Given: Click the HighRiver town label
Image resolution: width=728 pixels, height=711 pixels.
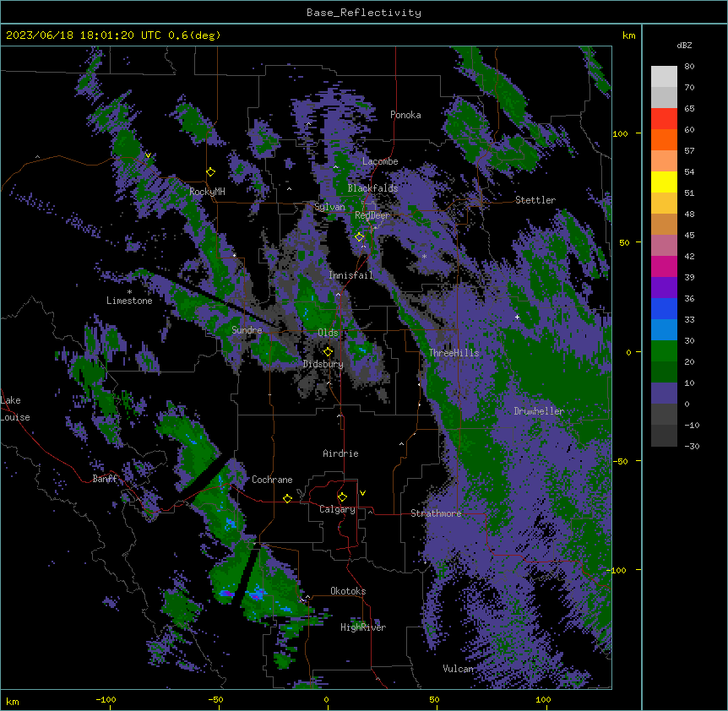Looking at the screenshot, I should 363,627.
